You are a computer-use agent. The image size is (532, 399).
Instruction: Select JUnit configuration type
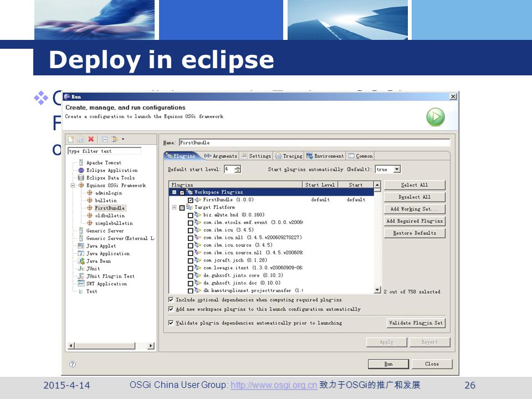tap(93, 268)
